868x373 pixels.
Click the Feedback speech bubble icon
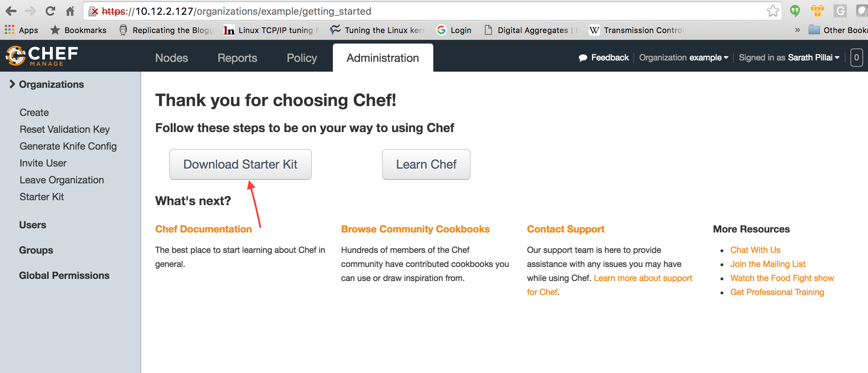point(583,58)
